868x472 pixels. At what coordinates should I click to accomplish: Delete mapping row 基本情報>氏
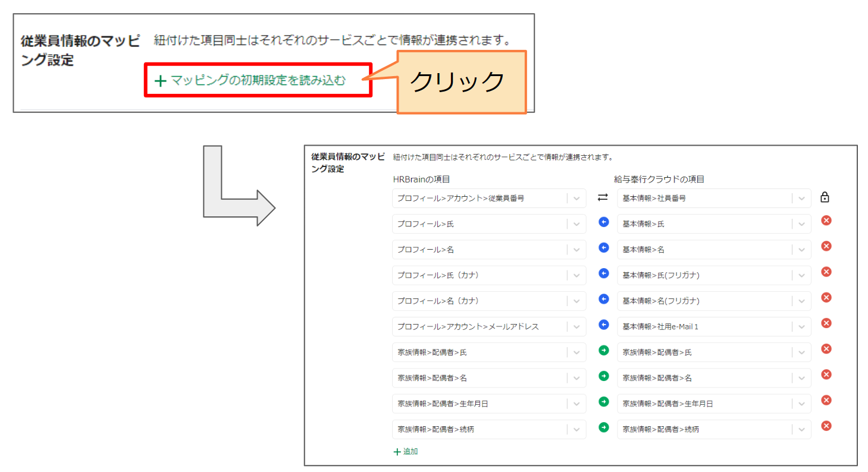pos(826,221)
